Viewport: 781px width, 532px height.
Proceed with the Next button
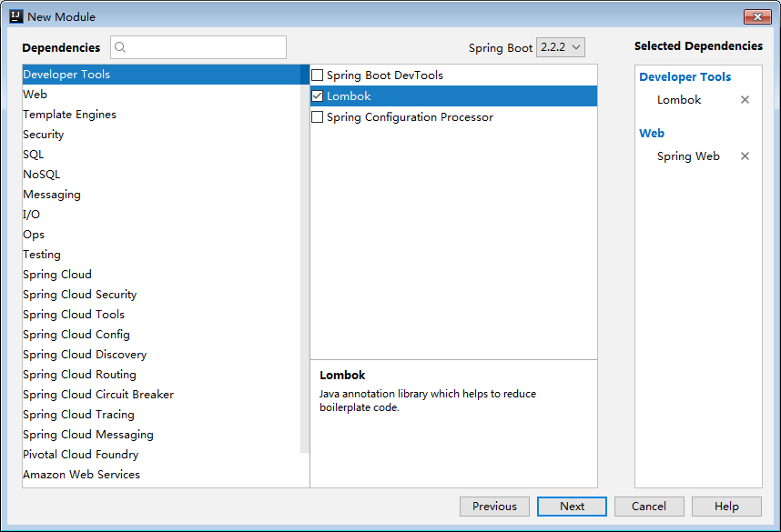pyautogui.click(x=572, y=507)
